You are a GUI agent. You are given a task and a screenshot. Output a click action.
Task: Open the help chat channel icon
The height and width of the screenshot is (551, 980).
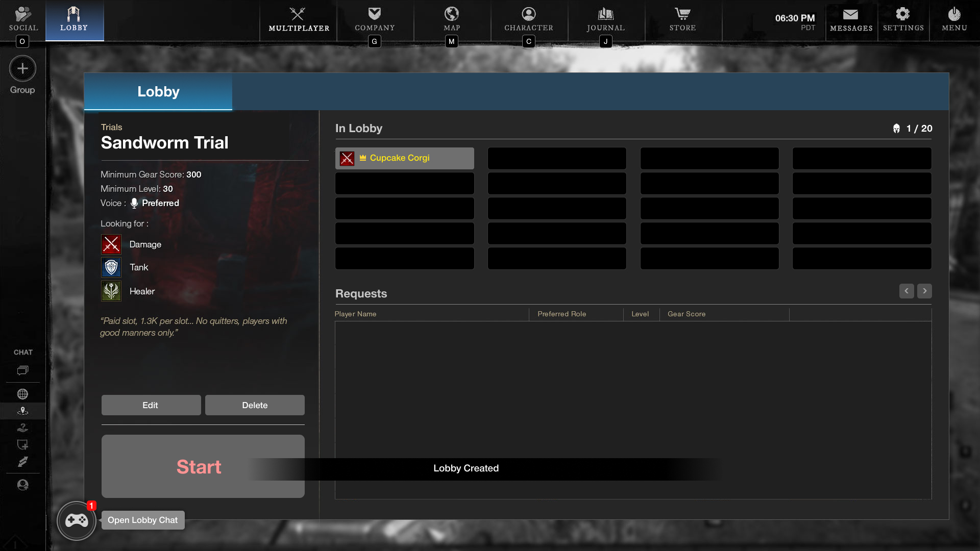[x=22, y=428]
